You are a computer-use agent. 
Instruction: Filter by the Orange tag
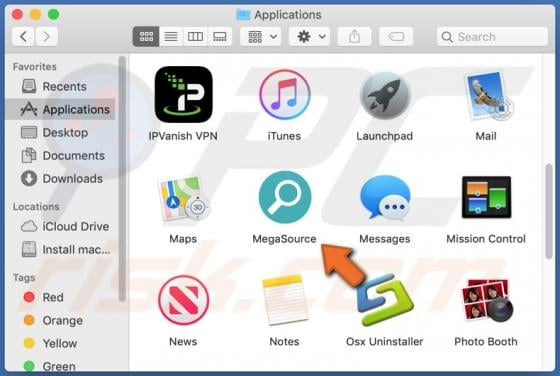click(x=60, y=320)
